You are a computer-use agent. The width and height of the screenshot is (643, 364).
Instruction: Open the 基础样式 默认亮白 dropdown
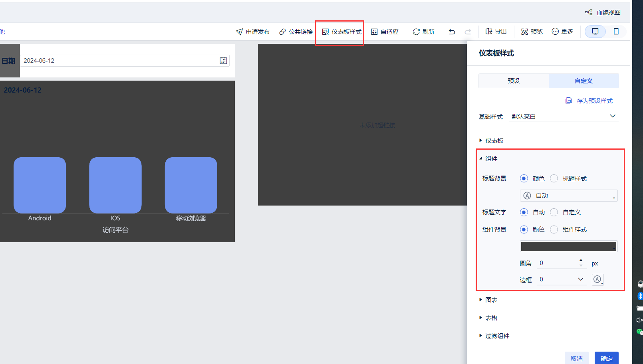[564, 116]
